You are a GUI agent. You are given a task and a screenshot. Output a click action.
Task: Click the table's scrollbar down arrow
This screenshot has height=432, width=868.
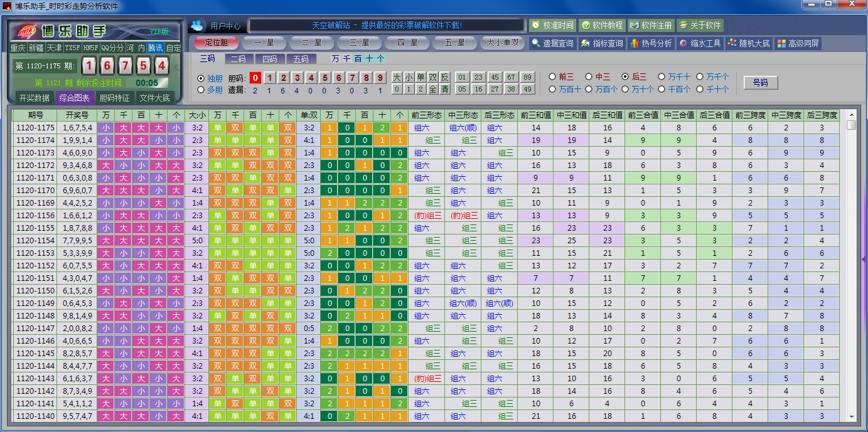851,416
